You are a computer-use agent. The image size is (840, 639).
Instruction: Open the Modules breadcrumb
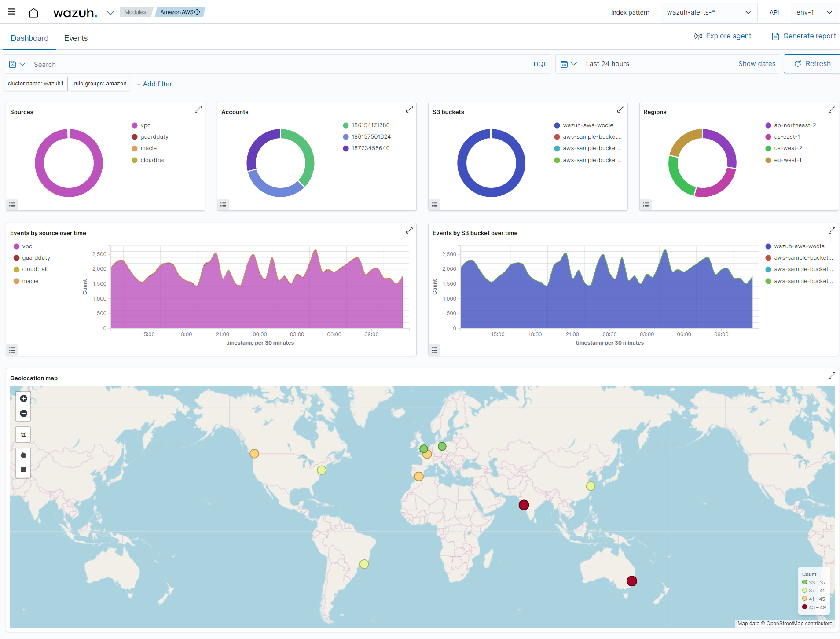135,12
